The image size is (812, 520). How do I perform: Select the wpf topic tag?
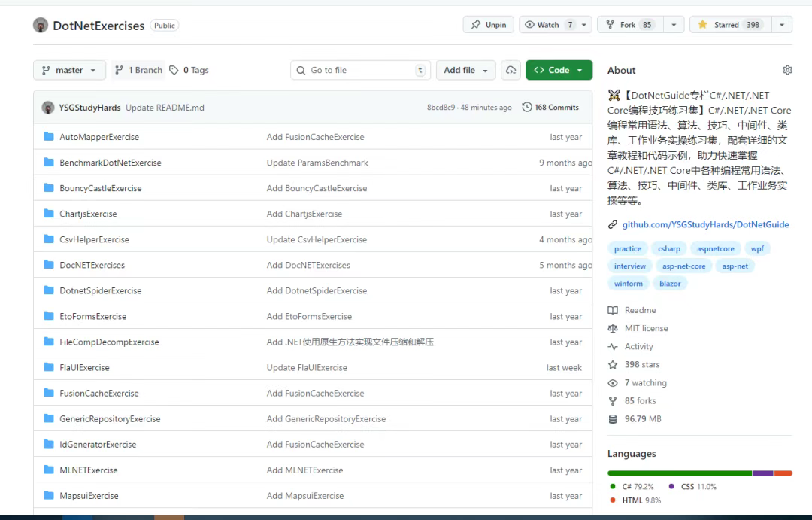coord(757,249)
